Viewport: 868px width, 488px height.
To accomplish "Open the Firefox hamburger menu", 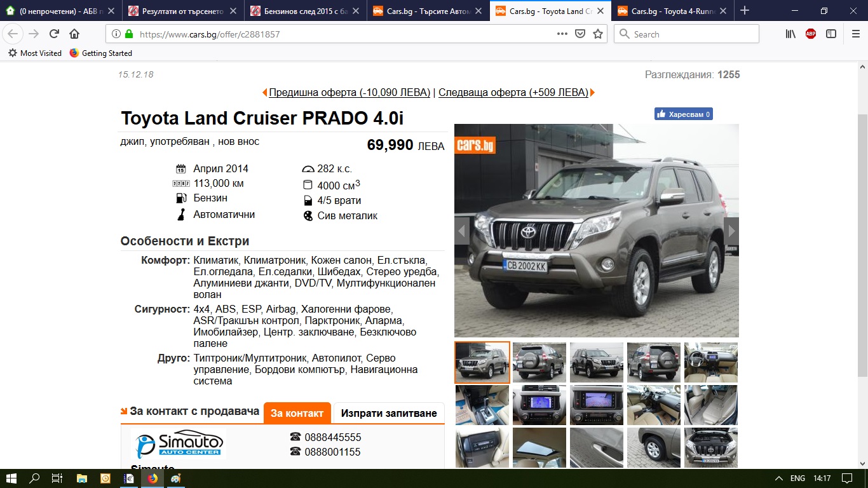I will [x=855, y=34].
